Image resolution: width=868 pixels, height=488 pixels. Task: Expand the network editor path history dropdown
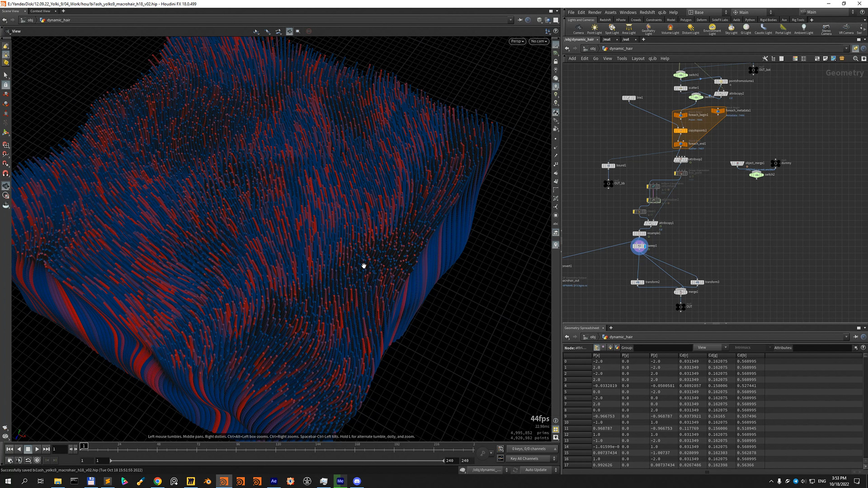pos(846,48)
